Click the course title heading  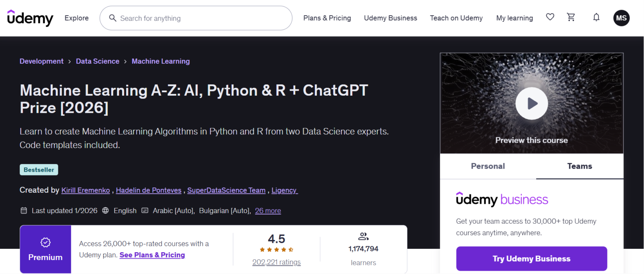coord(194,99)
